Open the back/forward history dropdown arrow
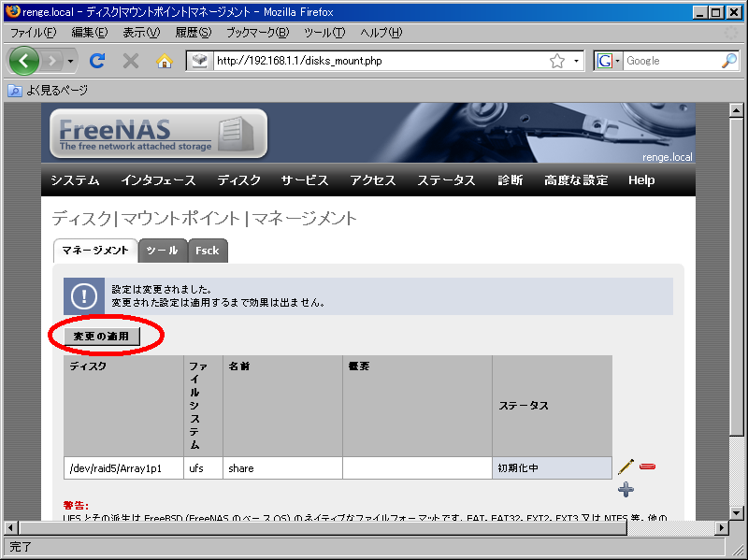This screenshot has height=560, width=748. [70, 61]
